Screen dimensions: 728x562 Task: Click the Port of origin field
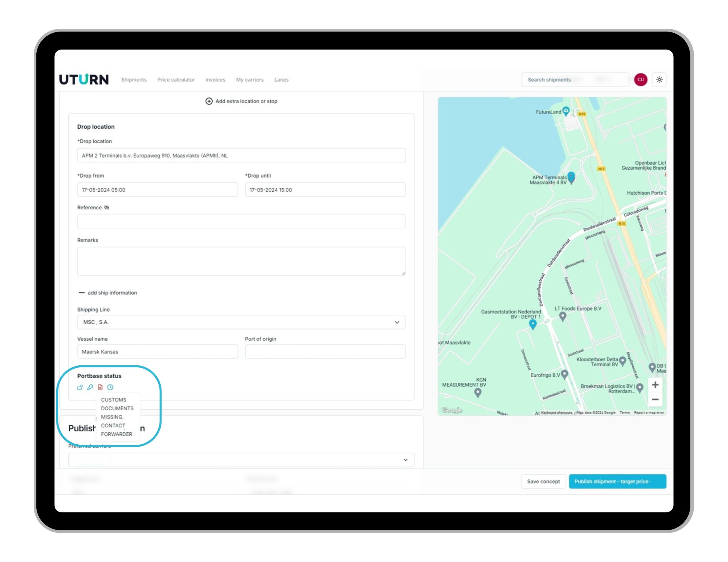[x=325, y=351]
